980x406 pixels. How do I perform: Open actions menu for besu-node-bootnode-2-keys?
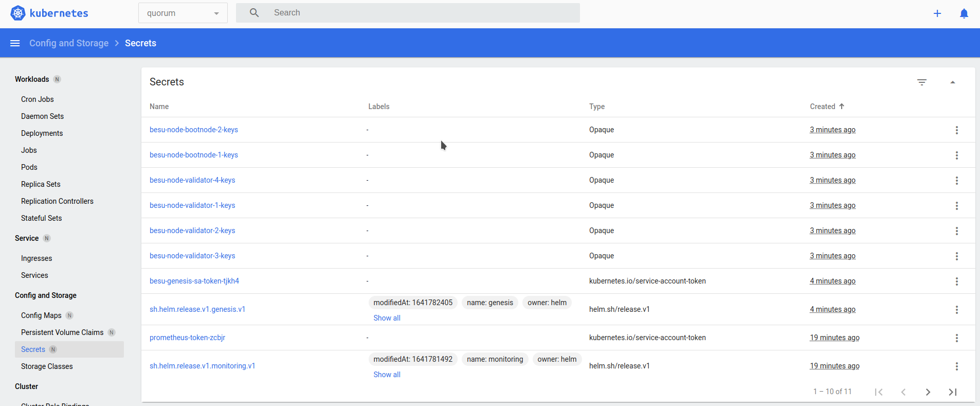click(x=956, y=130)
